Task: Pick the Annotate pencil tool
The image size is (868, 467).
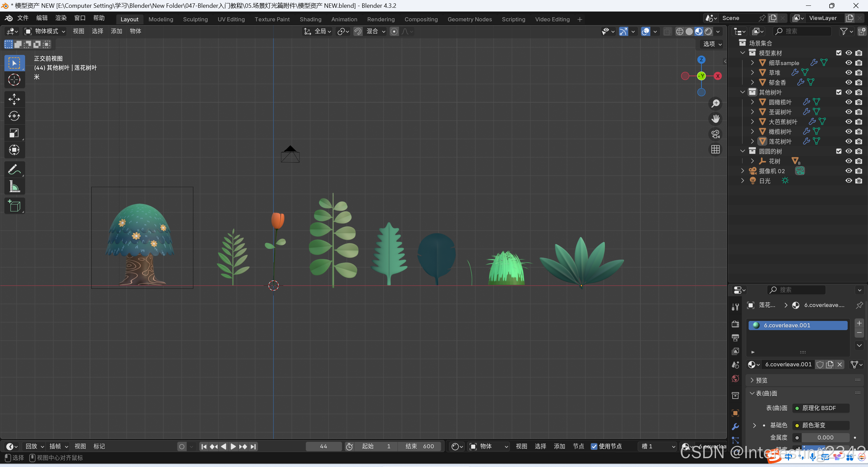Action: coord(14,169)
